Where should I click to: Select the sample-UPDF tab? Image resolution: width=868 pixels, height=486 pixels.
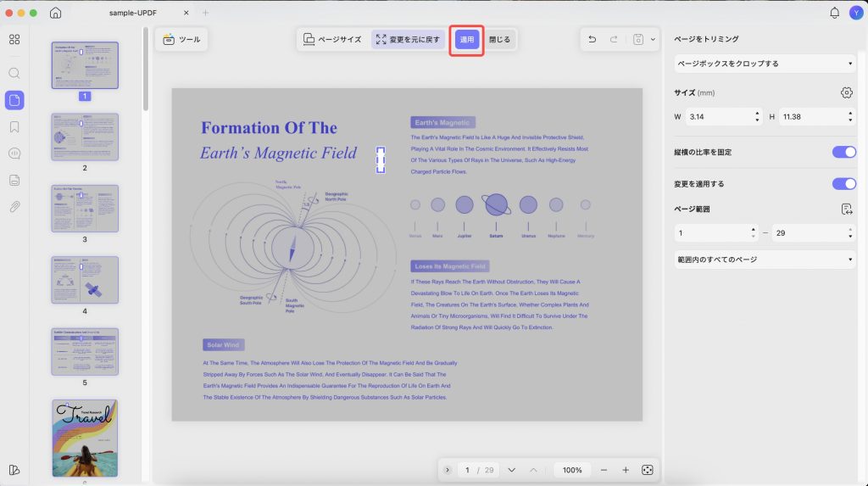pyautogui.click(x=133, y=13)
